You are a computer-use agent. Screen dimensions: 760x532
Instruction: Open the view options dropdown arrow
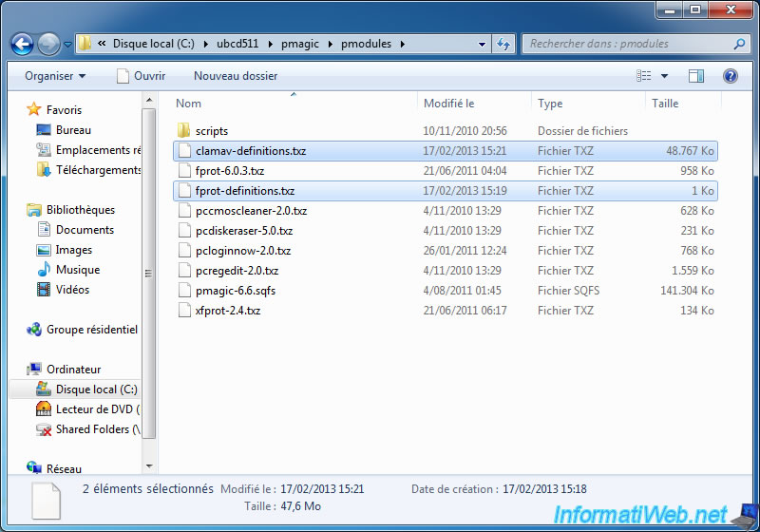(664, 76)
